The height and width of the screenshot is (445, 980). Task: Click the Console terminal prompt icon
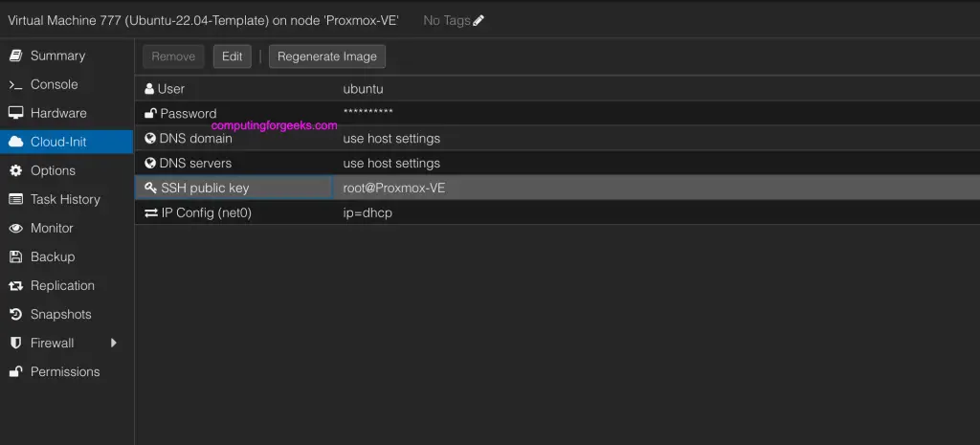click(x=15, y=84)
